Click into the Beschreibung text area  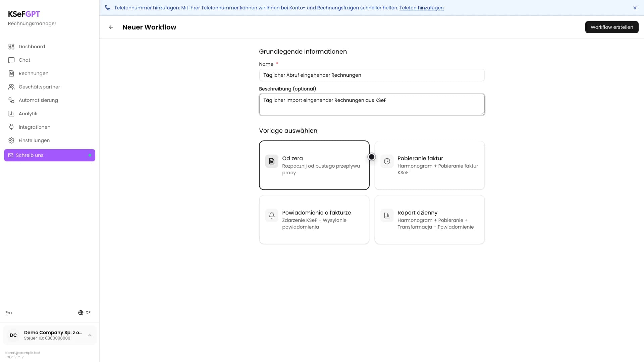click(372, 105)
